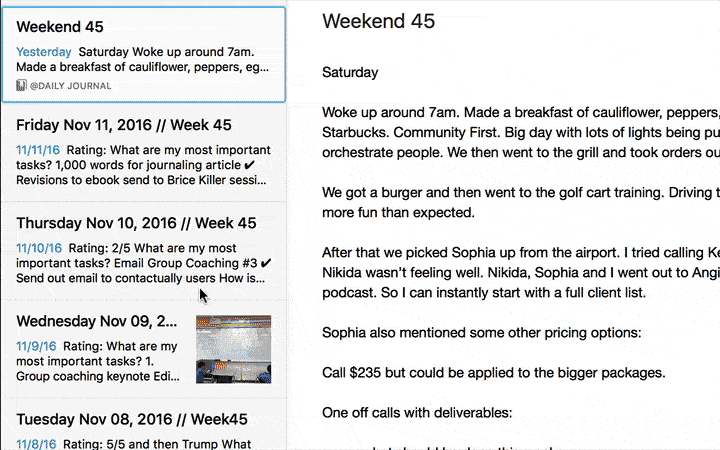
Task: Click the paragraph starting 'We got a burger'
Action: coord(521,202)
